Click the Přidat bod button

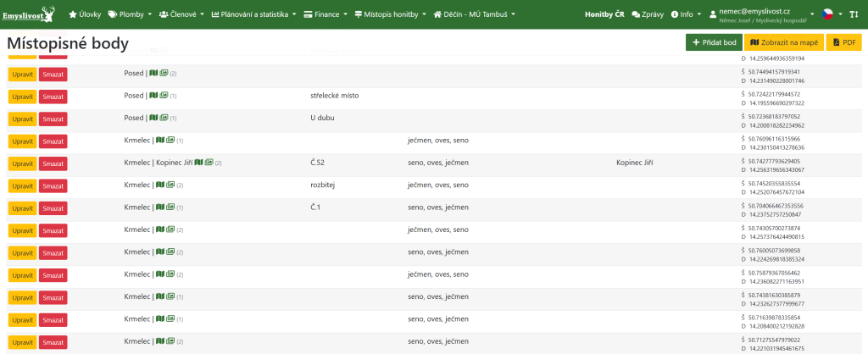(x=714, y=42)
